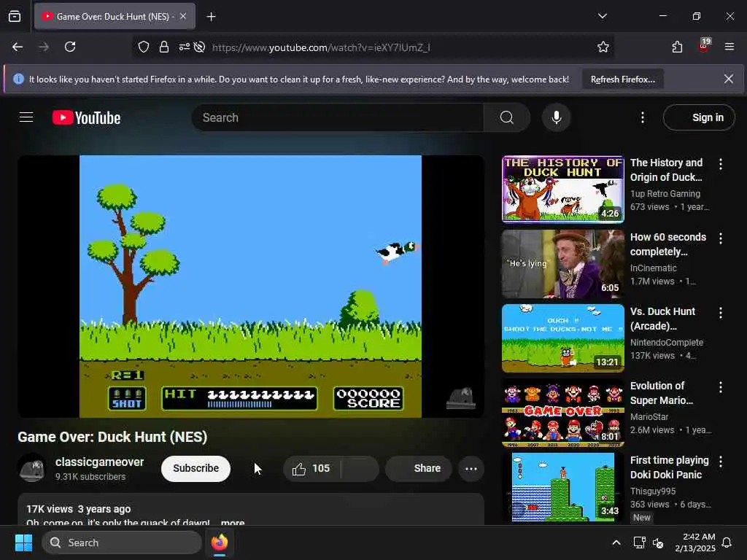Dismiss the Refresh Firefox notification bar
747x560 pixels.
(729, 79)
